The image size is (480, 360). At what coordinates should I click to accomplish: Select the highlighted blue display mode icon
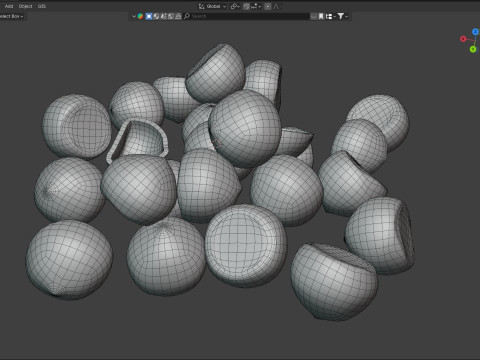coord(149,16)
